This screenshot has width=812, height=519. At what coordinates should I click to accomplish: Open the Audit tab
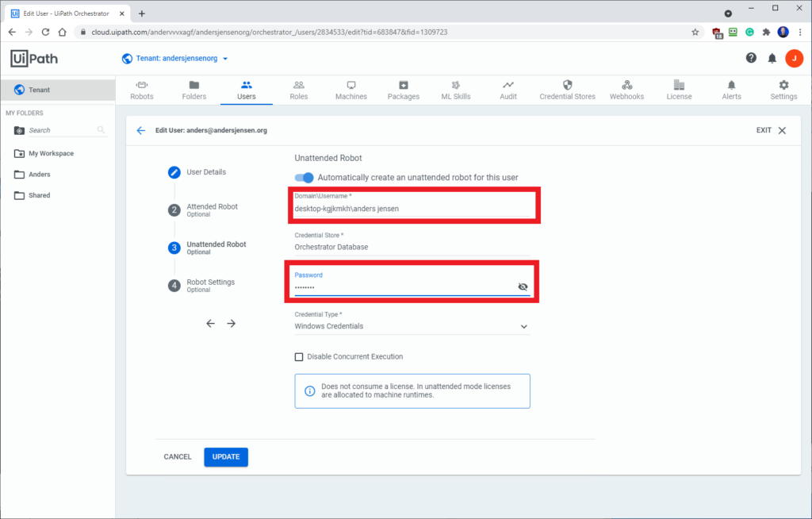[508, 90]
